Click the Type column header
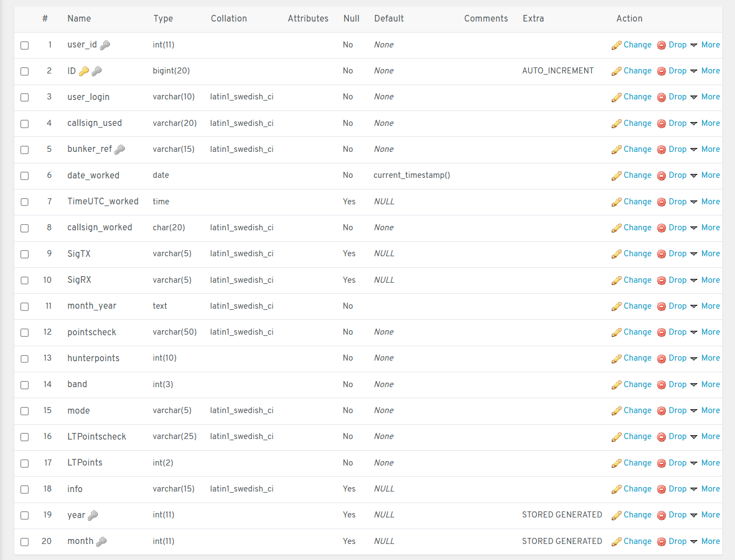This screenshot has height=560, width=735. [163, 19]
